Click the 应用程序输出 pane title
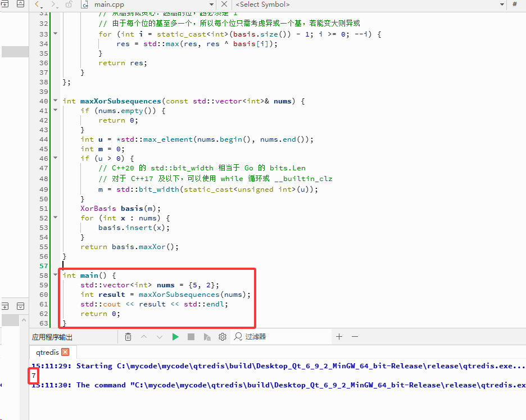 (x=52, y=337)
